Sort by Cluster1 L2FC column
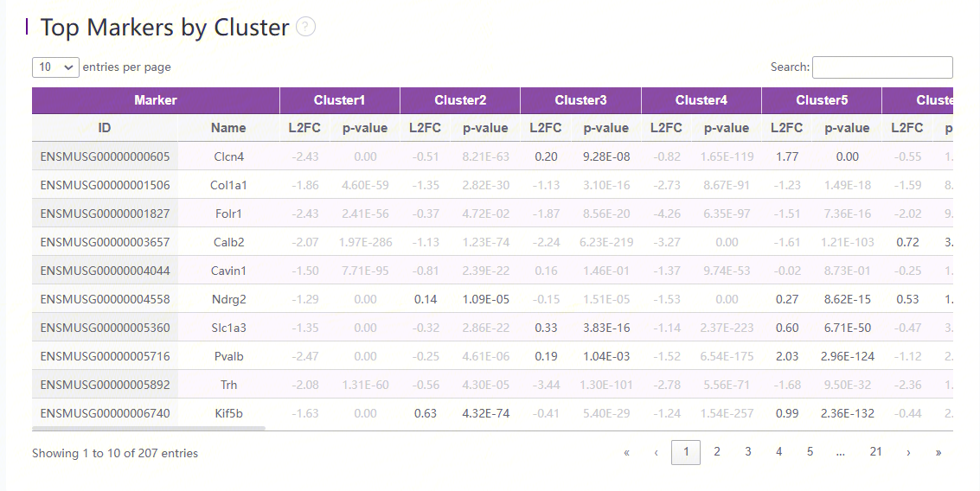This screenshot has height=491, width=980. 304,128
